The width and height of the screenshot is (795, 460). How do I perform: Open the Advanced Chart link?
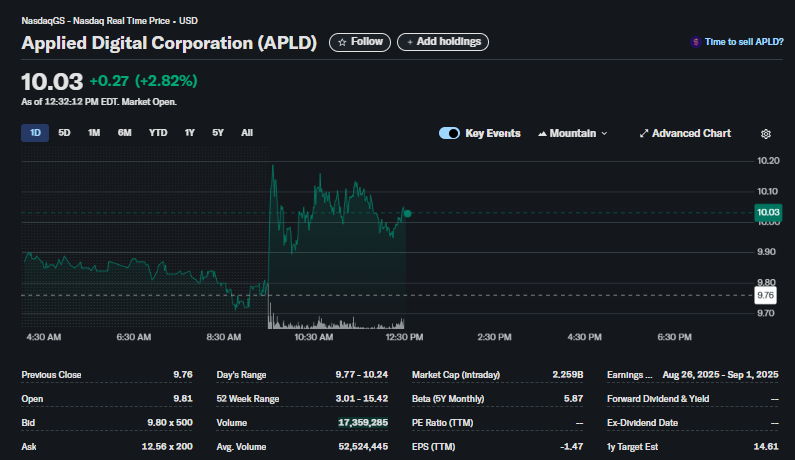[x=685, y=133]
